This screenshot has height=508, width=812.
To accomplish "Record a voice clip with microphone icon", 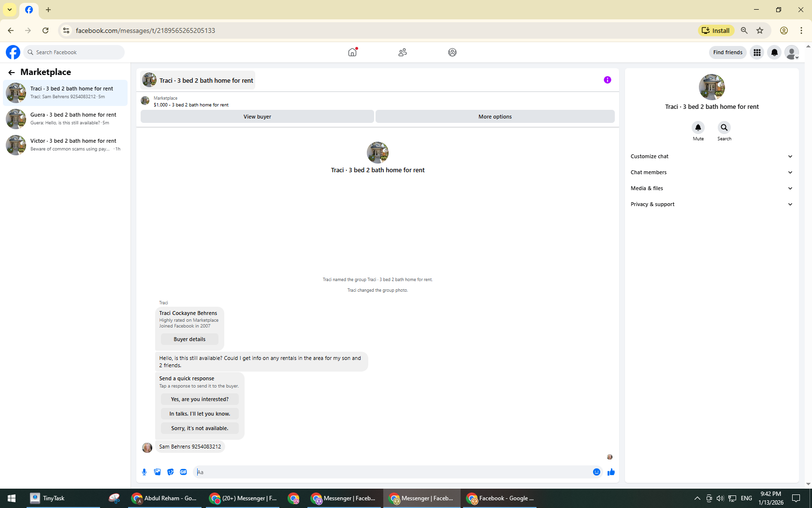I will (x=144, y=472).
